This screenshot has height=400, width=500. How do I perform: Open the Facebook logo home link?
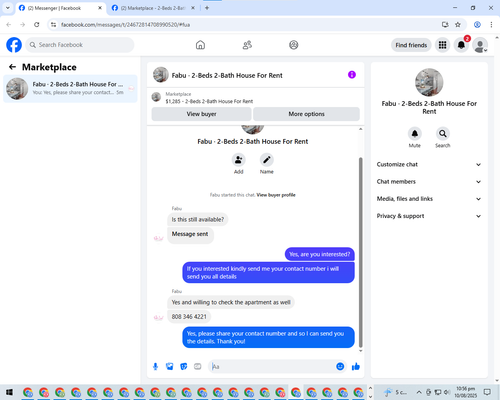coord(14,45)
